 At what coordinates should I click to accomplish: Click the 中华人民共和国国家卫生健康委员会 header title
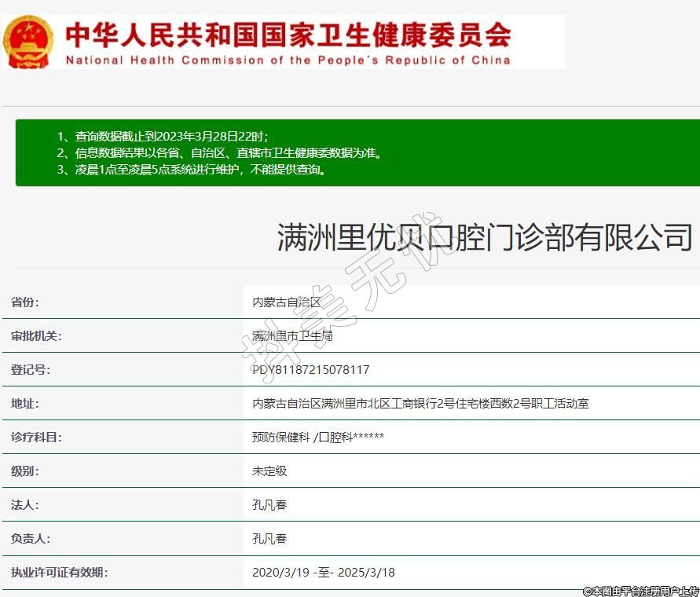[288, 34]
